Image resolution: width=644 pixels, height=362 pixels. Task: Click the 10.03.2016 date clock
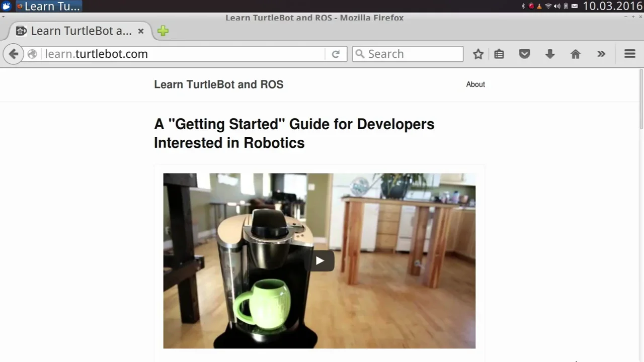click(x=613, y=6)
